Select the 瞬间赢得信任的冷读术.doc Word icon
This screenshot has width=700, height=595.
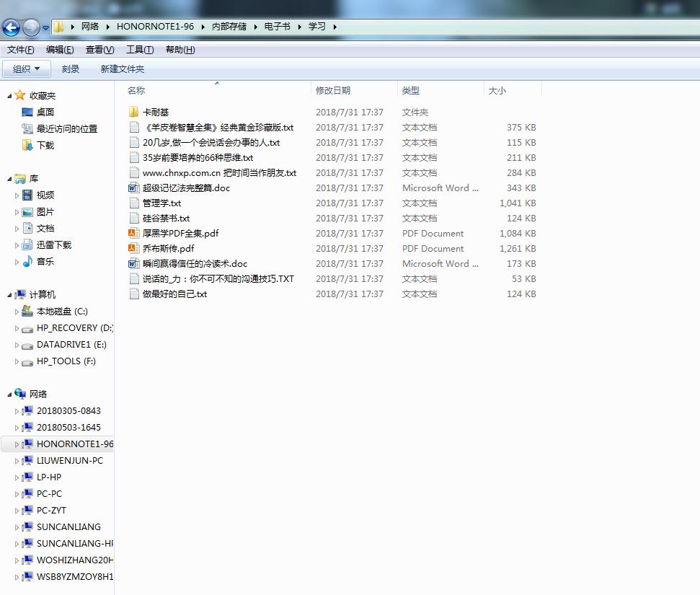pyautogui.click(x=133, y=263)
